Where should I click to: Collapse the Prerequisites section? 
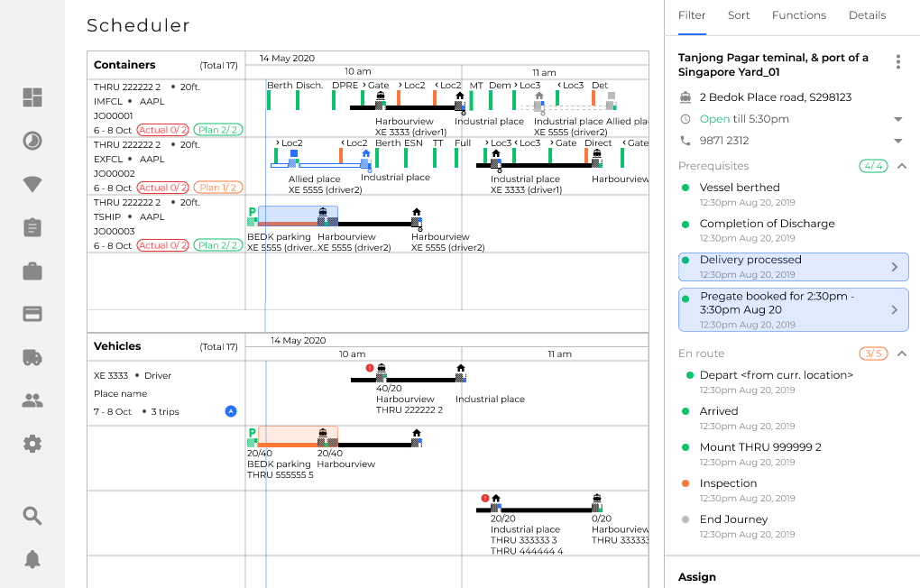pyautogui.click(x=901, y=166)
